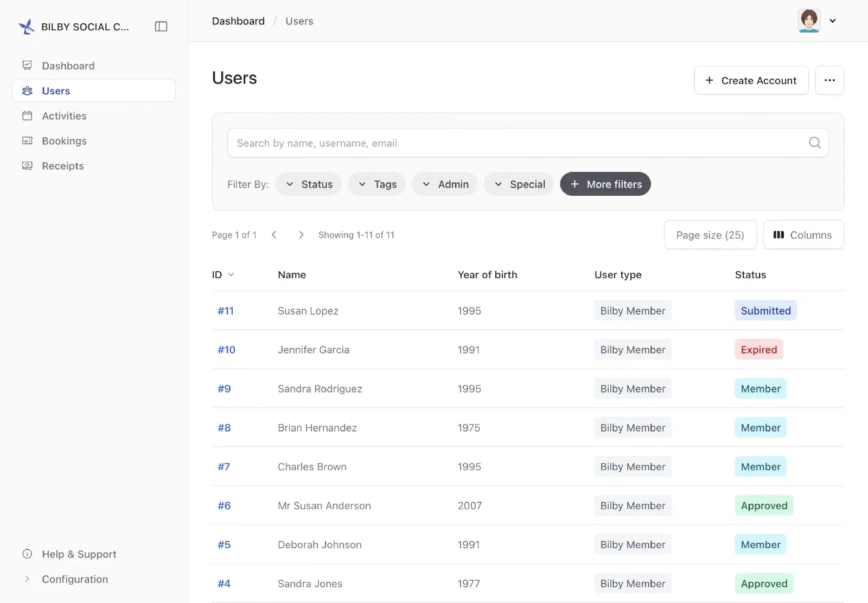
Task: Open user #11 link
Action: [226, 311]
